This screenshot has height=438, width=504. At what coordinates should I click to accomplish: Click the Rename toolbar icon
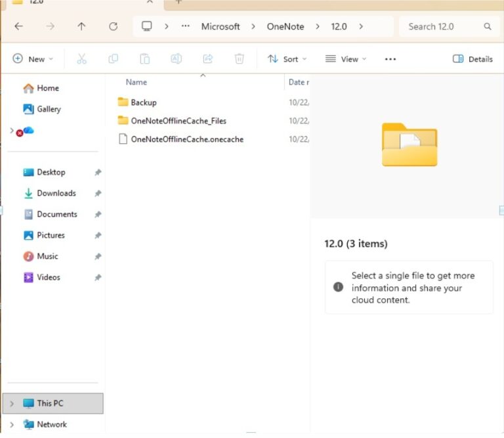(176, 59)
